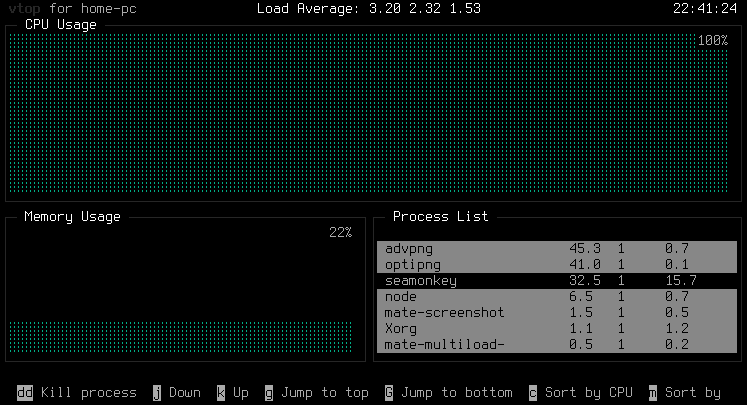Click the Jump to top label
The image size is (747, 405).
(x=325, y=393)
